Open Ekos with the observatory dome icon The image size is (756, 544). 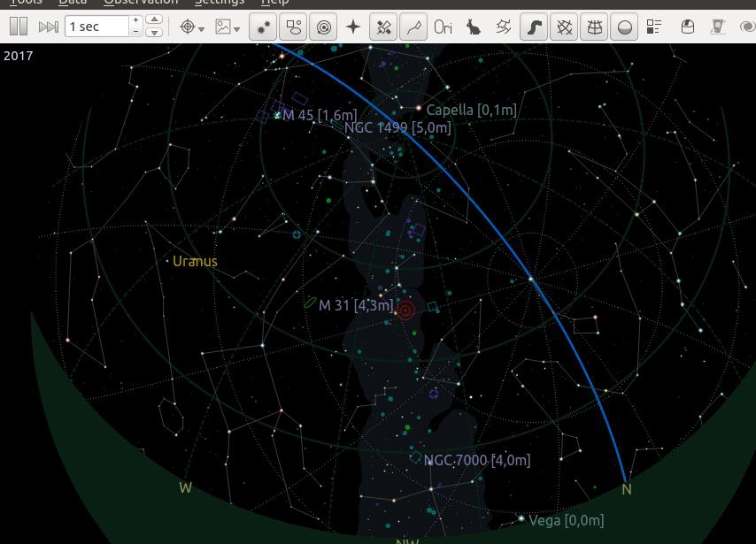[688, 27]
